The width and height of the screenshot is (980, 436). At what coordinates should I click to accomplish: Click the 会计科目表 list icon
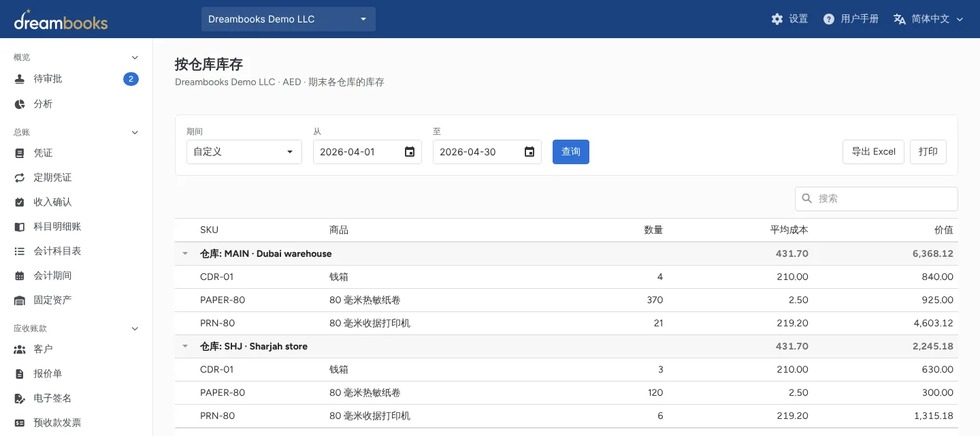[20, 251]
